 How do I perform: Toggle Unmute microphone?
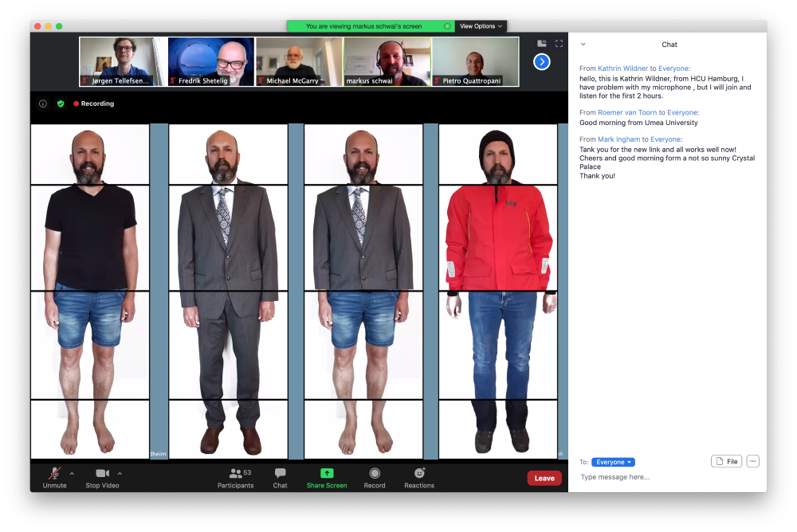click(54, 473)
